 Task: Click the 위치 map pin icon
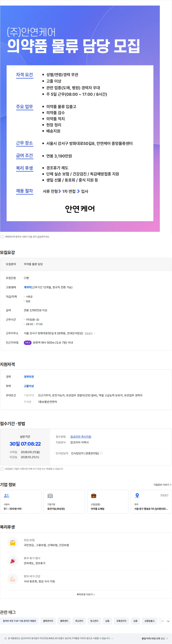pyautogui.click(x=137, y=496)
